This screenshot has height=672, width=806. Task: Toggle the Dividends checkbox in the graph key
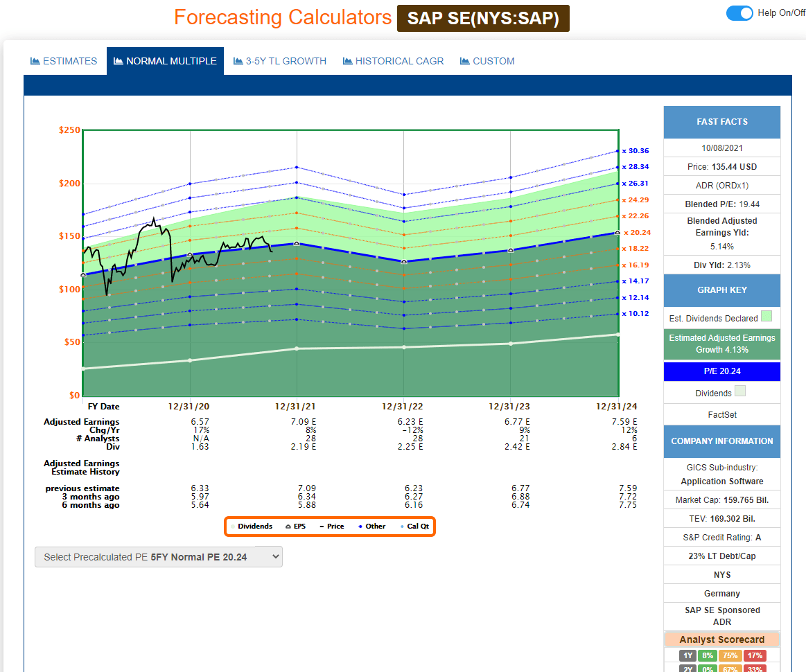(740, 391)
